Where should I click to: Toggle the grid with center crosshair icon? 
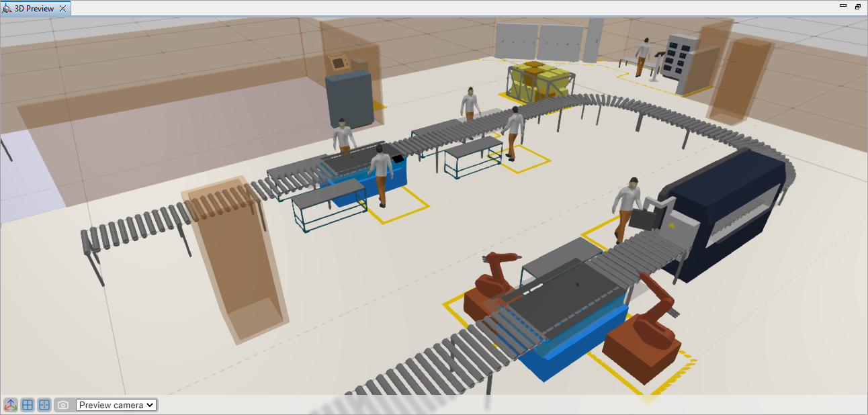44,405
